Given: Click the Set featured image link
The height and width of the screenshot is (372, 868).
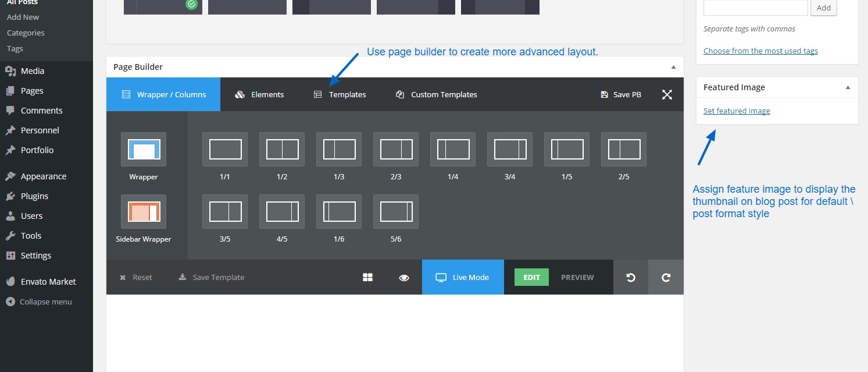Looking at the screenshot, I should (x=737, y=111).
